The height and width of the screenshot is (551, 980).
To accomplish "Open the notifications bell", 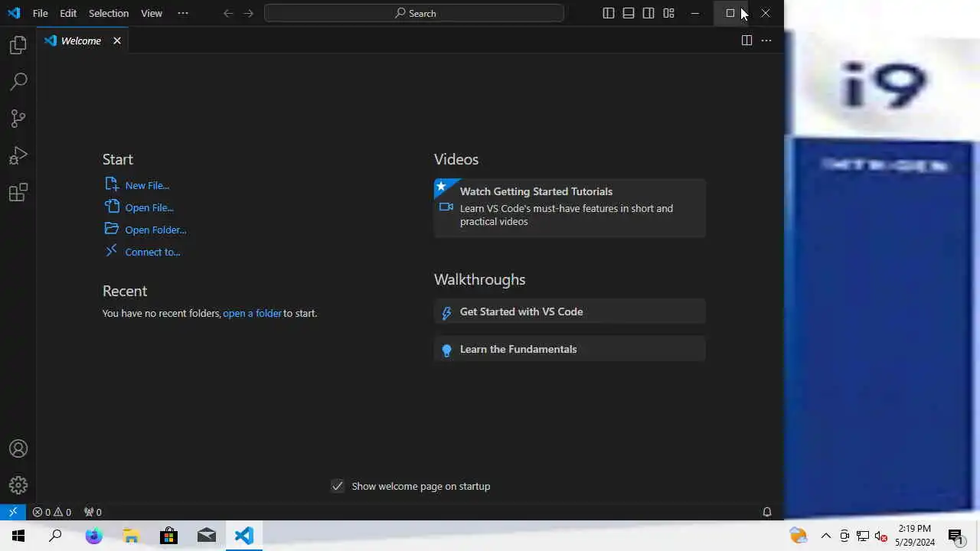I will click(x=766, y=512).
